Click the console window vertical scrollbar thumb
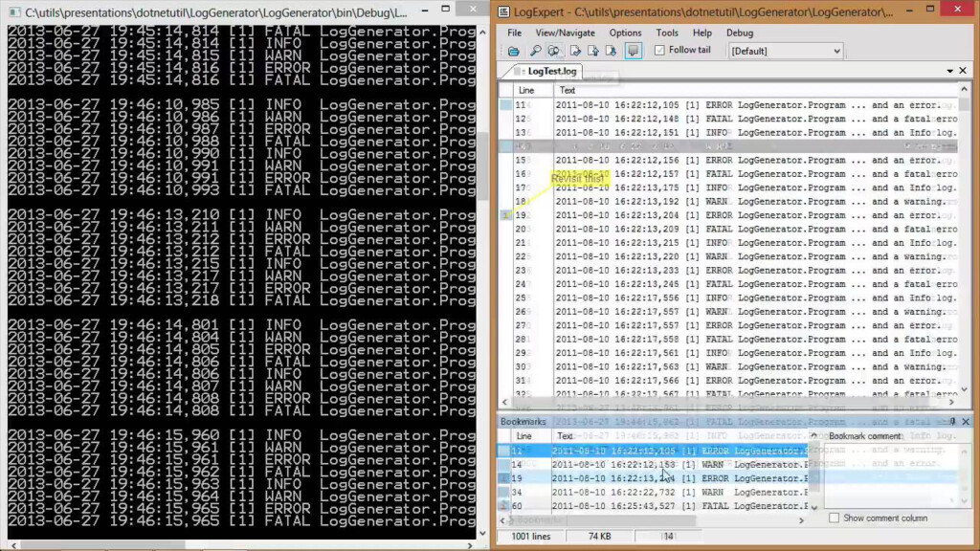 [482, 166]
